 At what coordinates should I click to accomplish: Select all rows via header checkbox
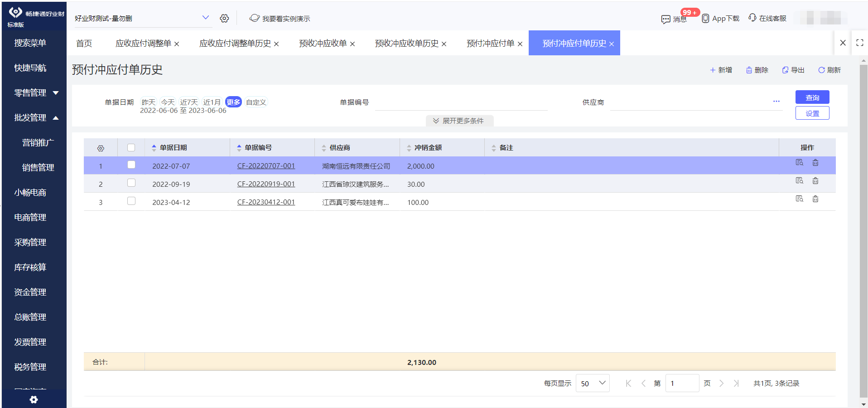click(131, 147)
